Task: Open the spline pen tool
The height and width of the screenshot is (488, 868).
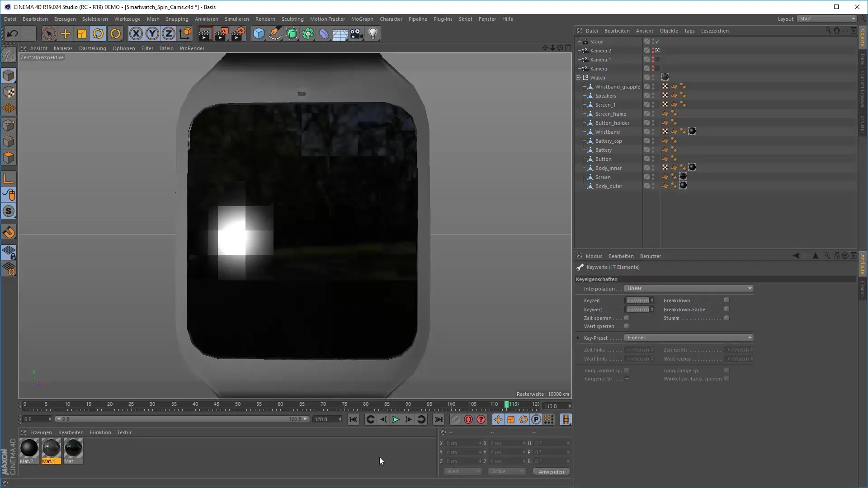Action: (275, 33)
